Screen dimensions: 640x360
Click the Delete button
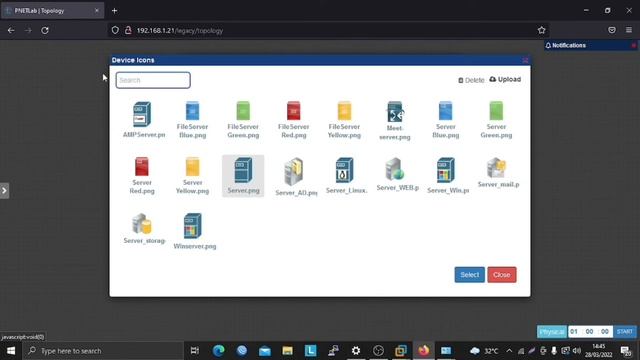[x=471, y=80]
